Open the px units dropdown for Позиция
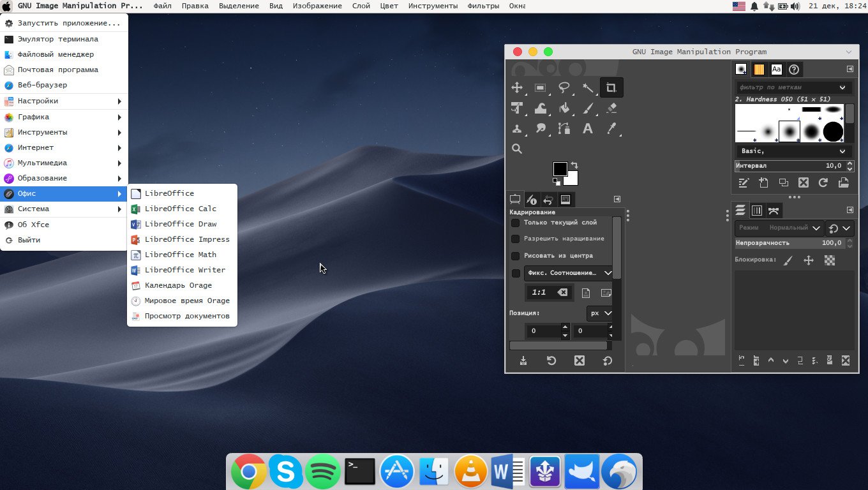This screenshot has width=868, height=490. (x=600, y=313)
